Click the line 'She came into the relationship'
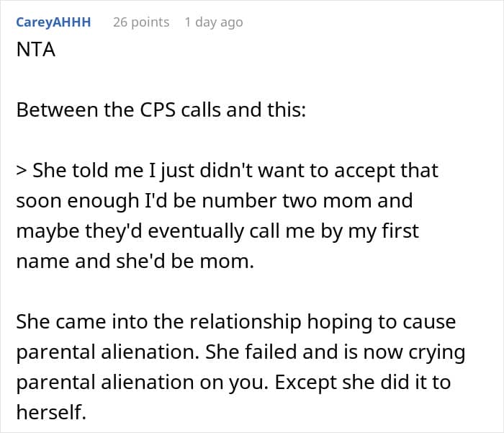Screen dimensions: 504x433 pos(236,322)
